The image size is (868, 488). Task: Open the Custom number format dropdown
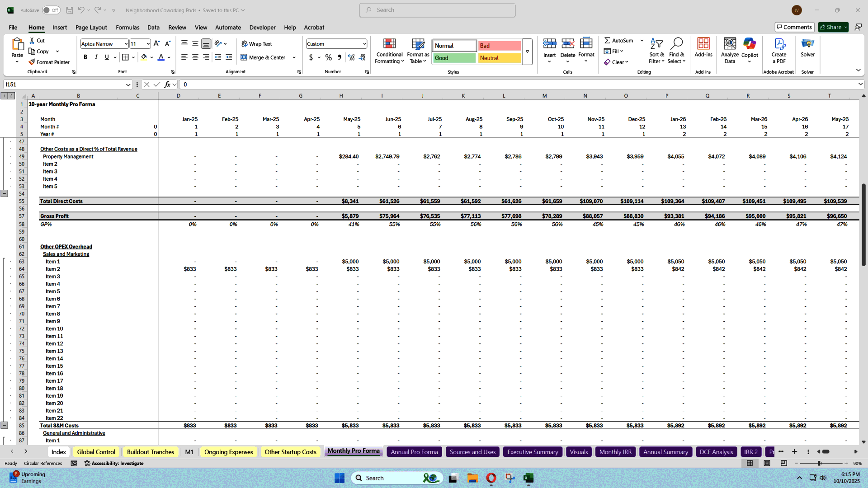pos(364,44)
